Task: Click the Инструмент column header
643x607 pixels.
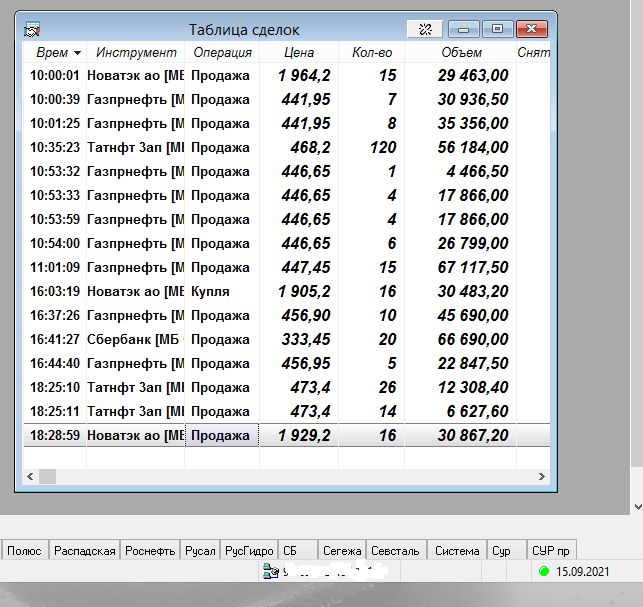Action: point(136,52)
